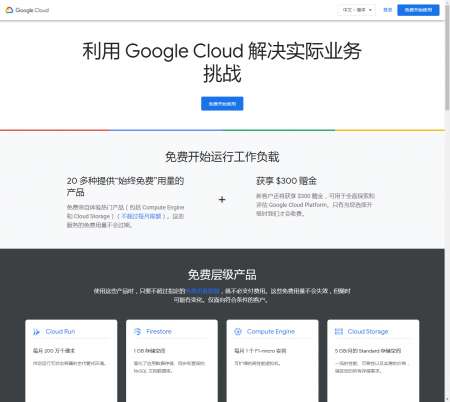Open the Compute Engine product title link
Viewport: 450px width, 402px height.
tap(271, 332)
